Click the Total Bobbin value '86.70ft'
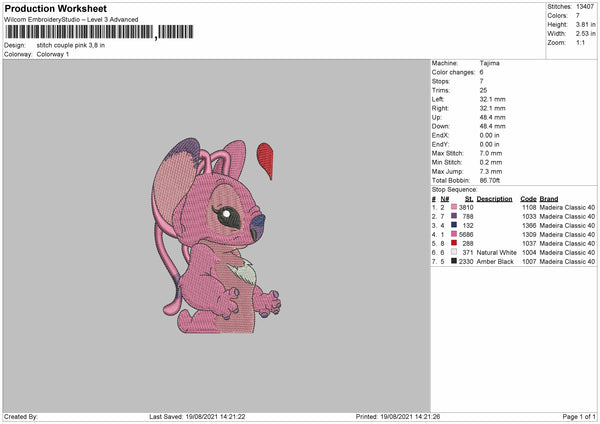Image resolution: width=600 pixels, height=424 pixels. click(x=490, y=180)
